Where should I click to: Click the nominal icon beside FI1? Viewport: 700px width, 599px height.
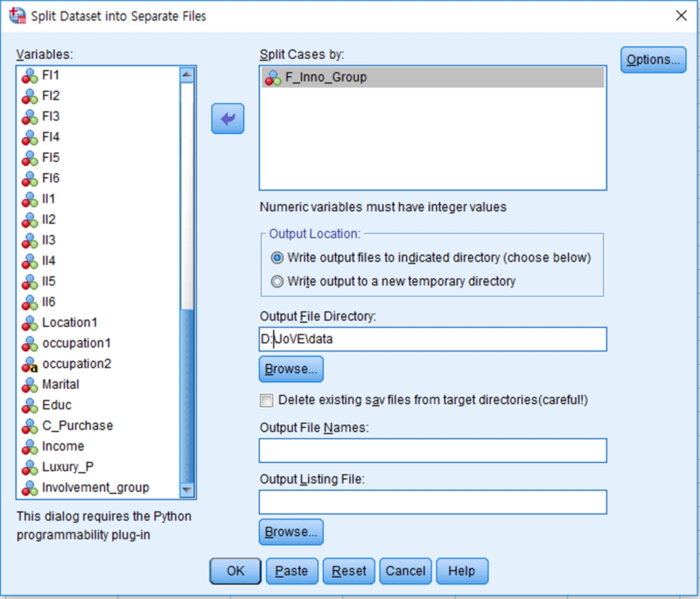click(x=29, y=76)
